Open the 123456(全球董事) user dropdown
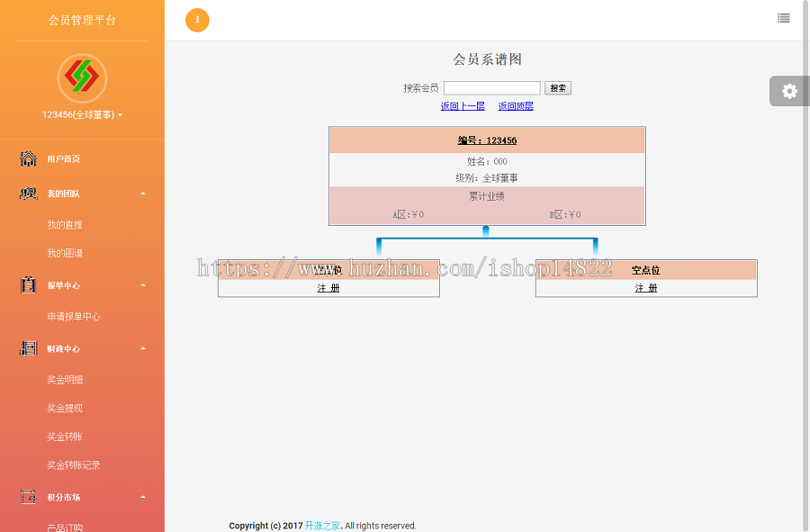This screenshot has width=810, height=532. (83, 114)
